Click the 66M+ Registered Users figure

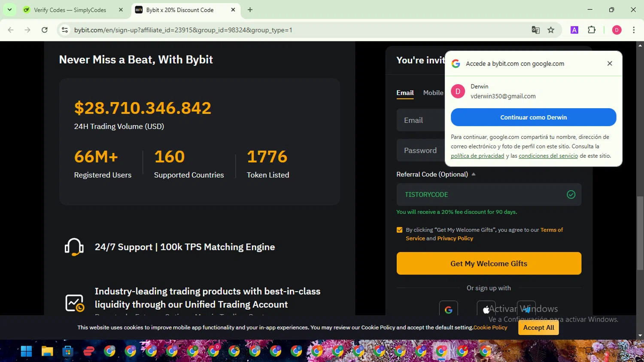point(96,157)
